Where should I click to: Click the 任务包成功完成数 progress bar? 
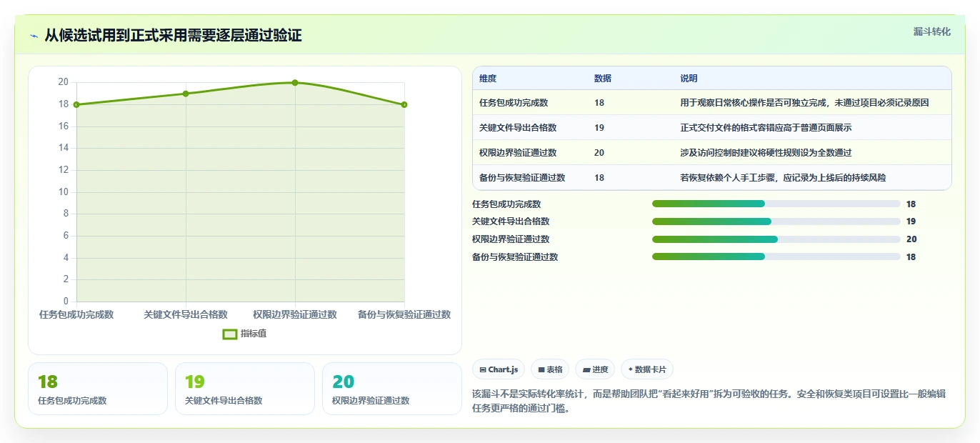pos(776,204)
